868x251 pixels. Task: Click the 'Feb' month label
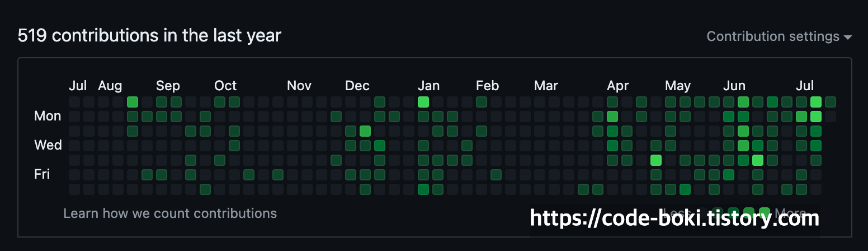487,86
